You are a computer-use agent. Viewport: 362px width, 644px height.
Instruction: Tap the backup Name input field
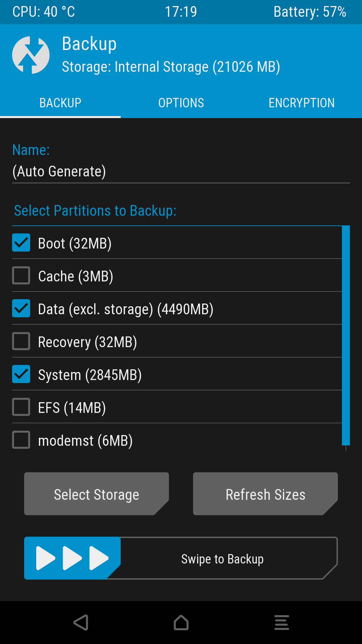181,171
